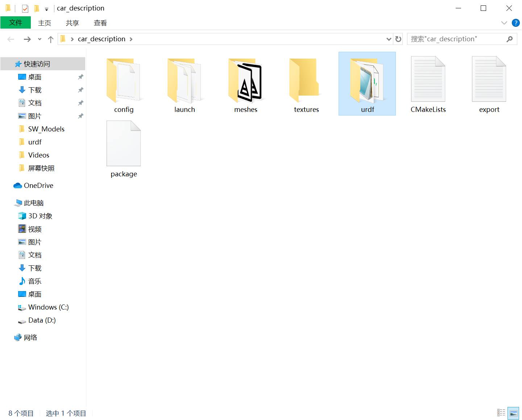This screenshot has width=522, height=420.
Task: Open 桌面 in quick access
Action: pyautogui.click(x=30, y=77)
